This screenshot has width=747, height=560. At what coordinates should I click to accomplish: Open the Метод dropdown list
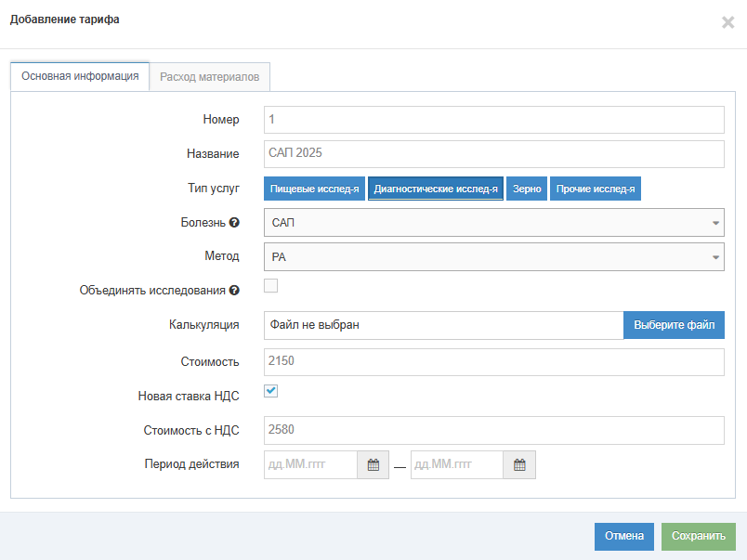click(493, 257)
